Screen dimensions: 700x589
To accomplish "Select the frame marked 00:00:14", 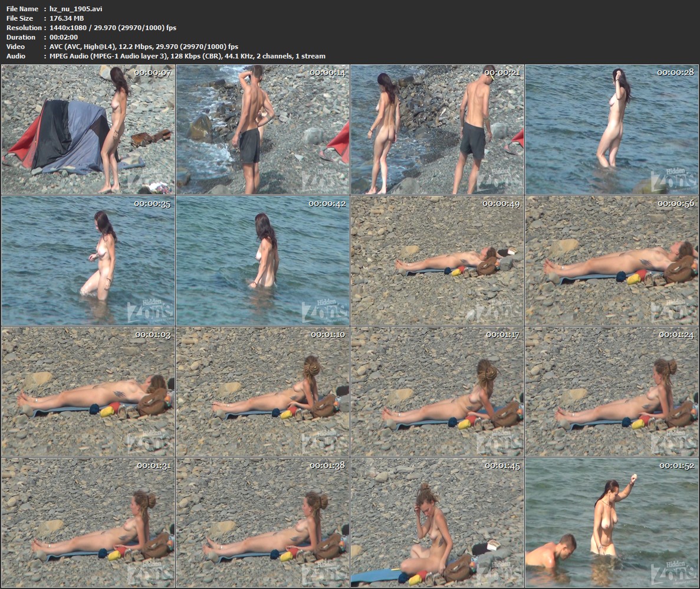I will 263,130.
